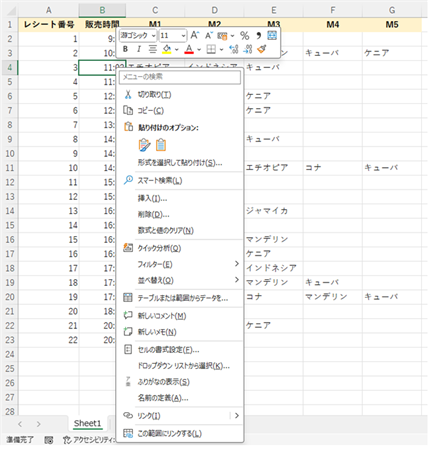Select コピー(C) from context menu

[x=180, y=110]
